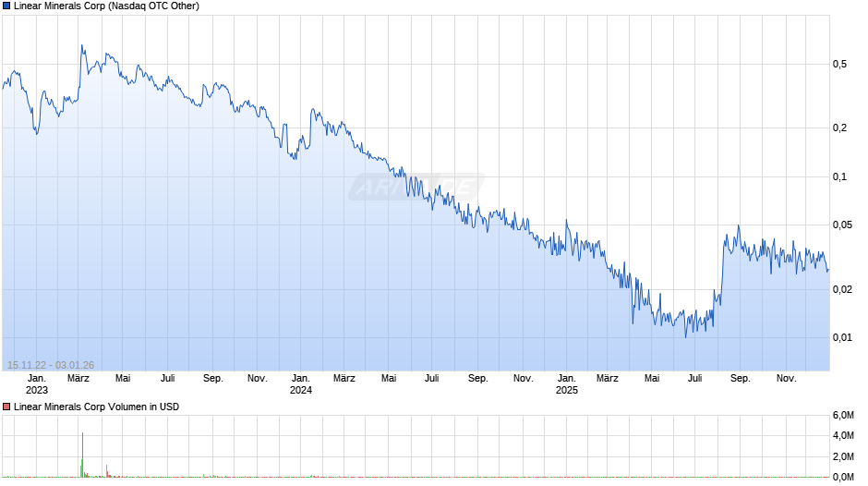The image size is (868, 486).
Task: Click the '0,2' price axis label
Action: pos(839,128)
